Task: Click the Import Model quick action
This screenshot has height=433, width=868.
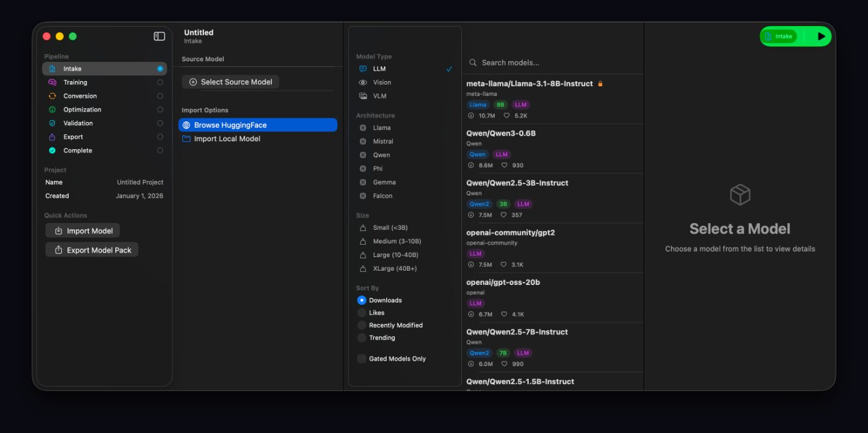Action: [x=82, y=230]
